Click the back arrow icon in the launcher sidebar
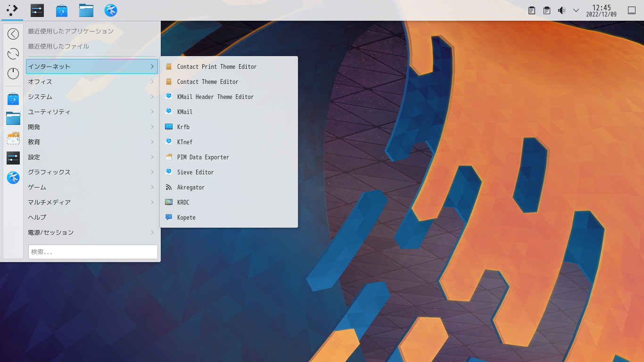The image size is (644, 362). click(x=13, y=34)
